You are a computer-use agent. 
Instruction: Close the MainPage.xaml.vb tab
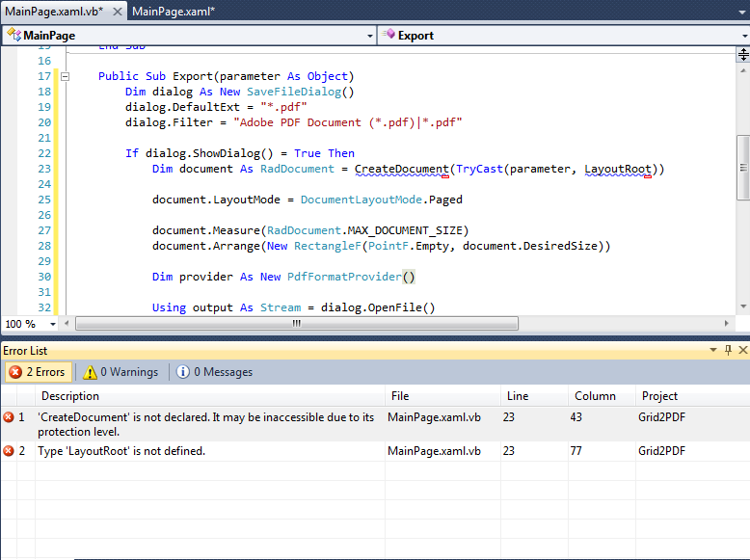[116, 12]
